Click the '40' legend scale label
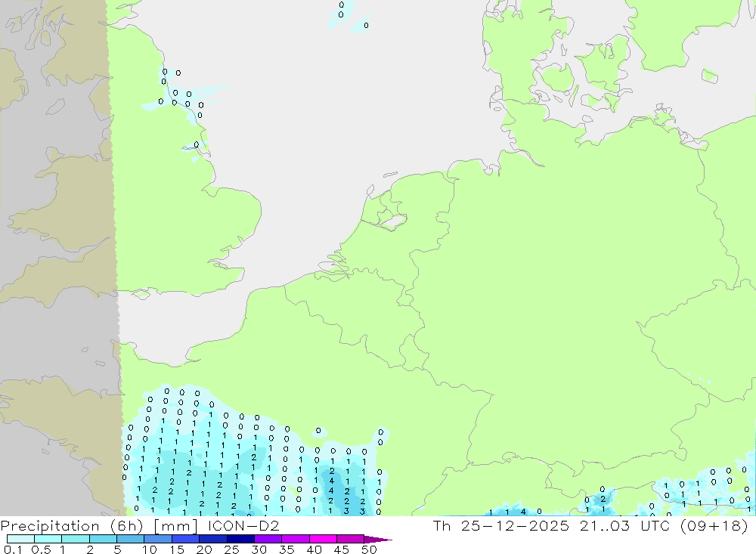Viewport: 756px width, 554px height. coord(314,549)
